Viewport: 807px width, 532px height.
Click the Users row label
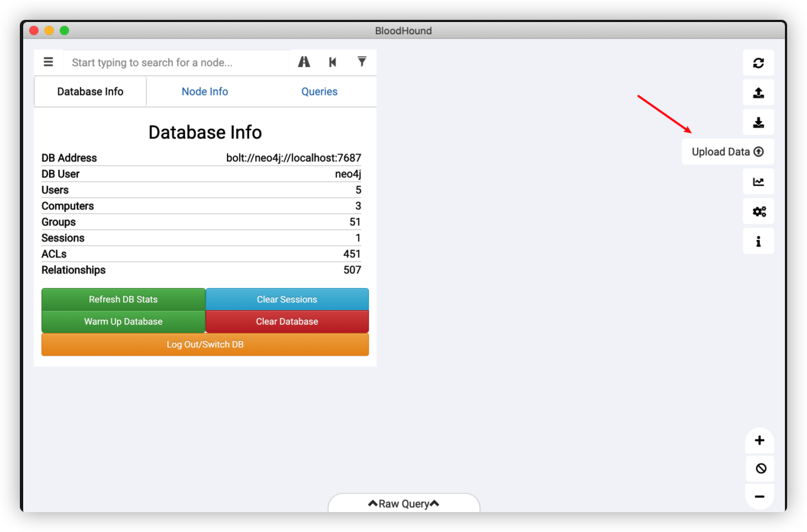pos(55,190)
